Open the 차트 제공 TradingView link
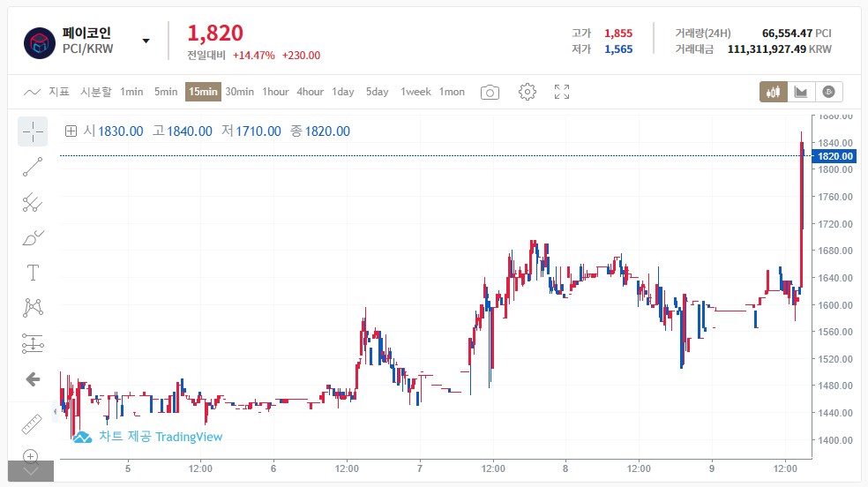Screen dimensions: 868x487 [x=161, y=437]
